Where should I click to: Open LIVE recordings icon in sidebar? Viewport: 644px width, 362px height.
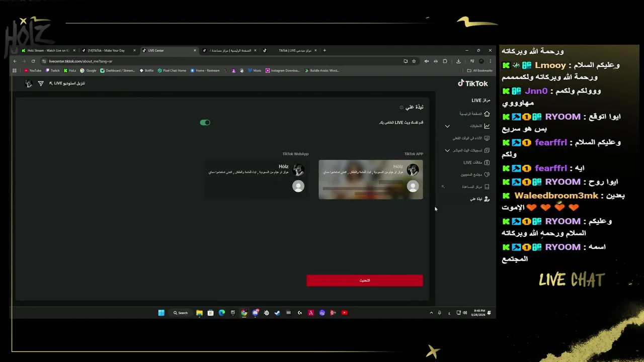pyautogui.click(x=487, y=150)
